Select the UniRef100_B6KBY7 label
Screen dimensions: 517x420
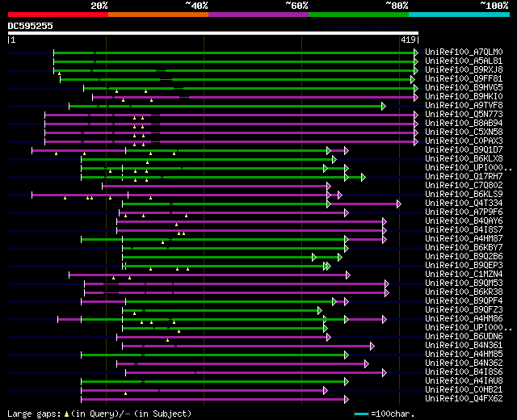pos(464,248)
